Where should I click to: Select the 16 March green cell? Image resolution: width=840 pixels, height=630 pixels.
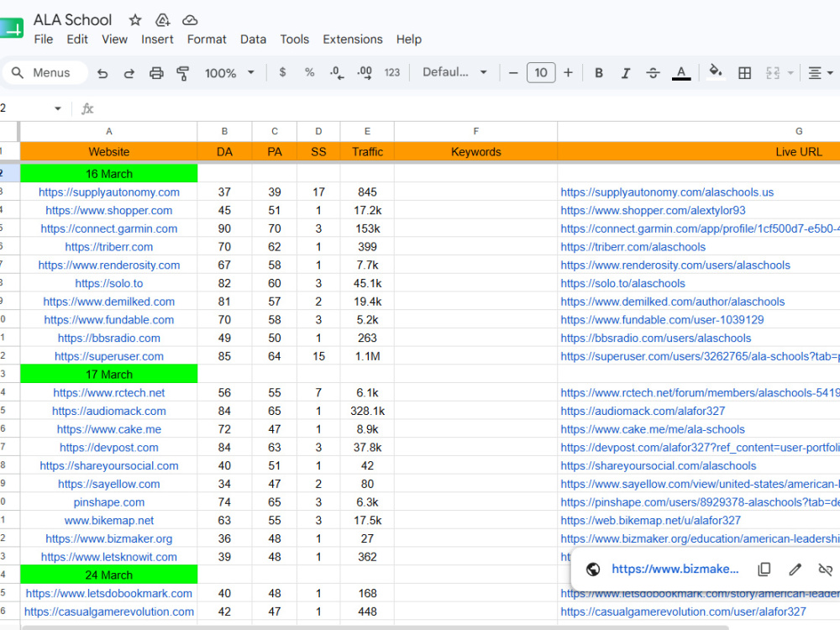coord(108,174)
